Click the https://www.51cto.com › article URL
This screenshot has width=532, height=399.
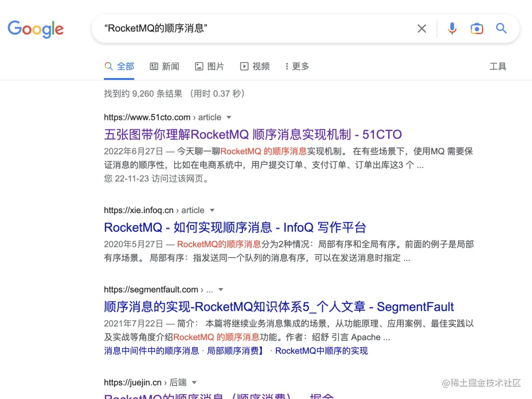click(x=163, y=117)
